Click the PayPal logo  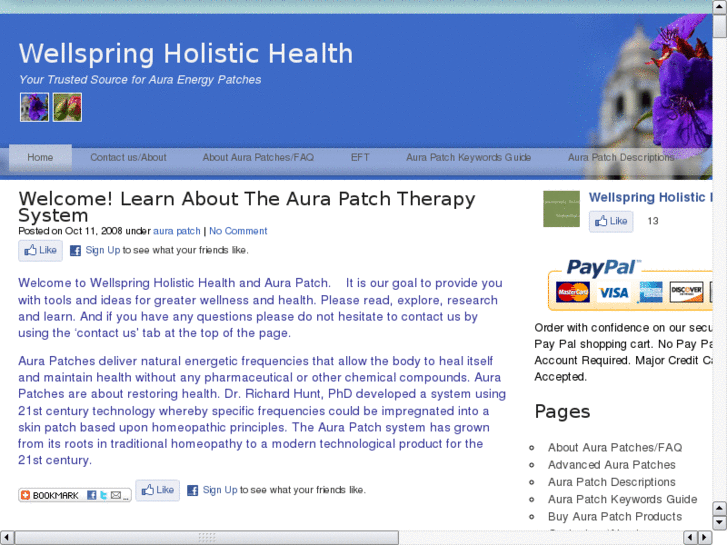pyautogui.click(x=603, y=268)
